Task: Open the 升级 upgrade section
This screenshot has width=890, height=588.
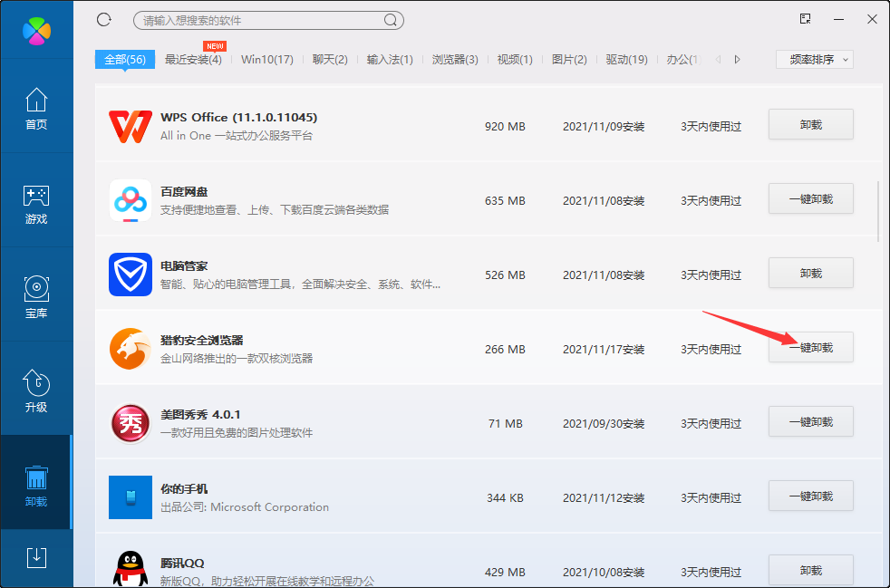Action: tap(36, 391)
